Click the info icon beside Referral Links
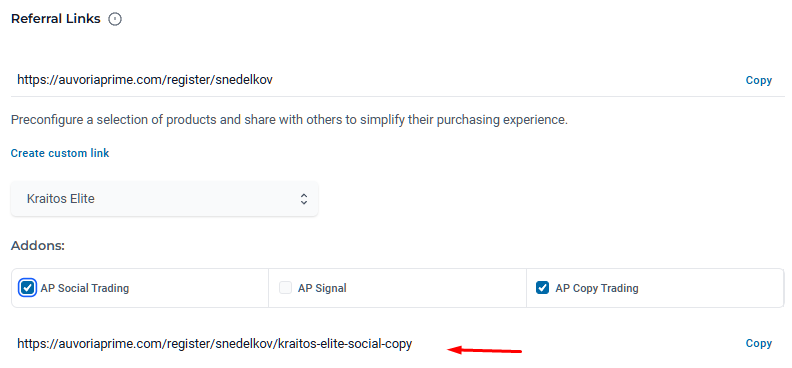This screenshot has width=792, height=368. pos(115,19)
